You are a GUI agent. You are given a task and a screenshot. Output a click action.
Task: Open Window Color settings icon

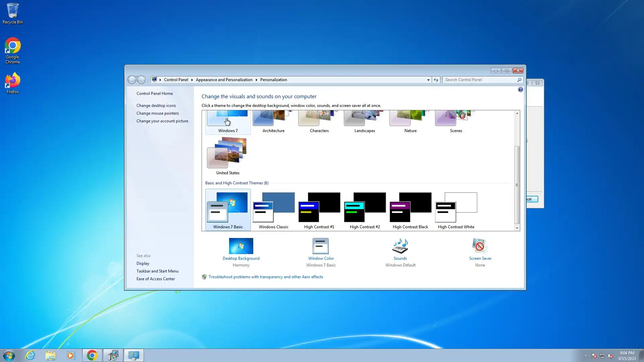coord(320,246)
